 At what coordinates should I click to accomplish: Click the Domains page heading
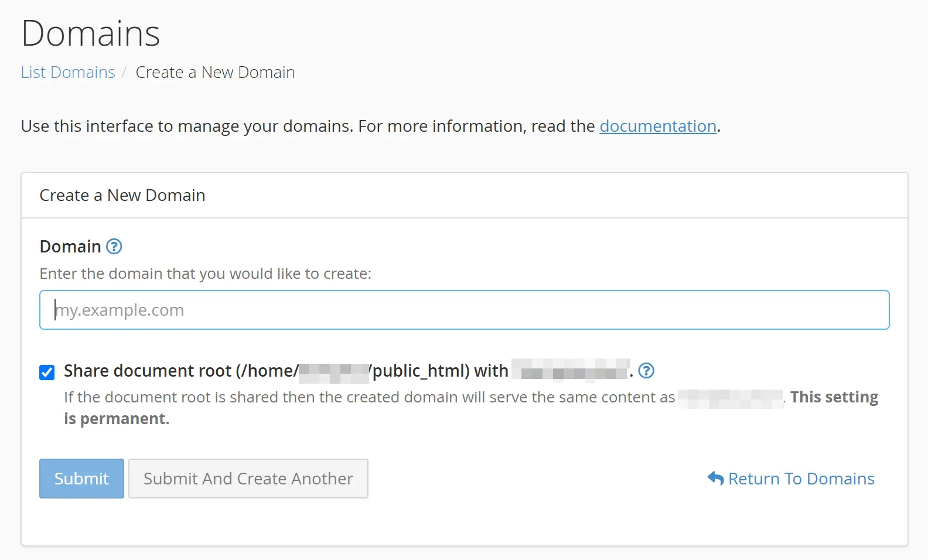point(91,33)
